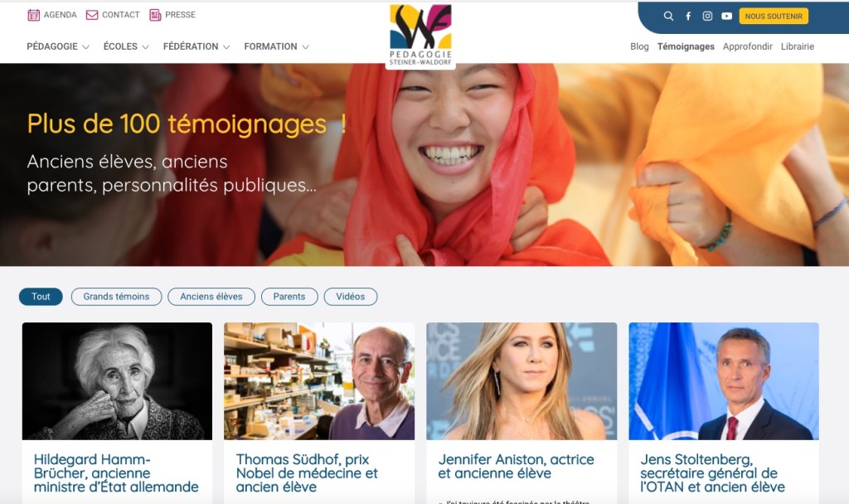Image resolution: width=849 pixels, height=504 pixels.
Task: Open the YouTube icon link
Action: 726,17
